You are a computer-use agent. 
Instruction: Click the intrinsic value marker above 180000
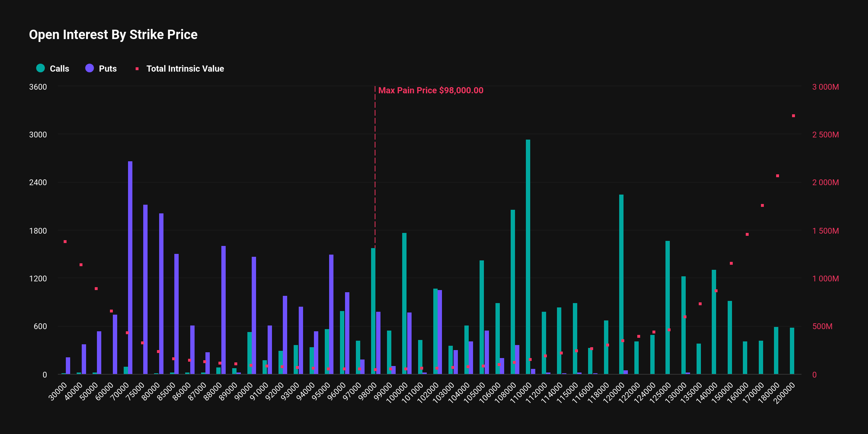pos(778,176)
